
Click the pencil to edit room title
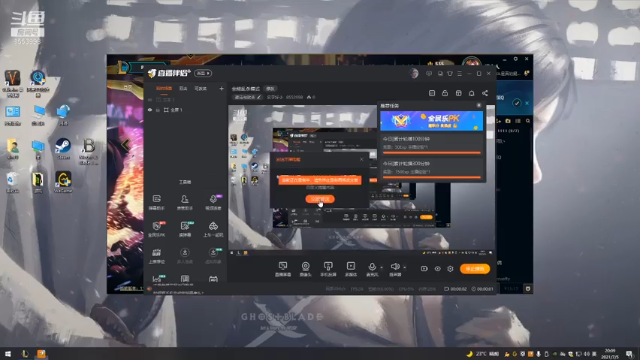(x=259, y=97)
